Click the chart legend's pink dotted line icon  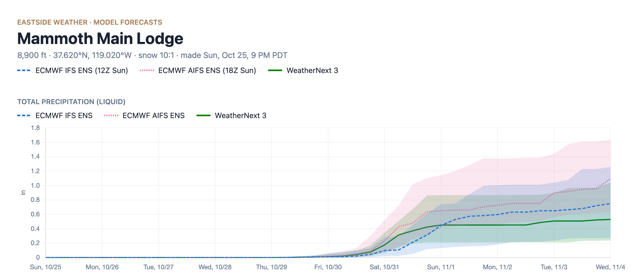[111, 115]
